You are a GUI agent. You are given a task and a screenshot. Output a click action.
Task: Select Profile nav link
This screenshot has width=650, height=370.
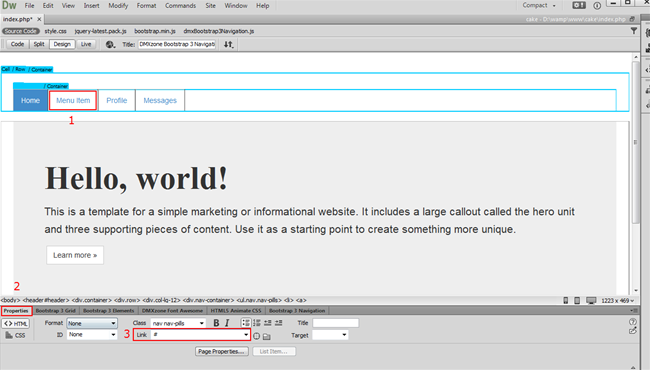[116, 100]
